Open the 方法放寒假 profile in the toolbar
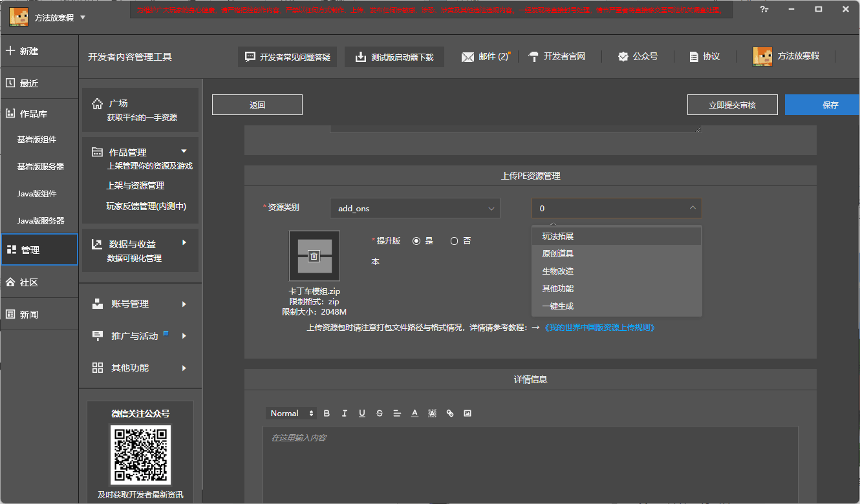This screenshot has height=504, width=860. 786,56
